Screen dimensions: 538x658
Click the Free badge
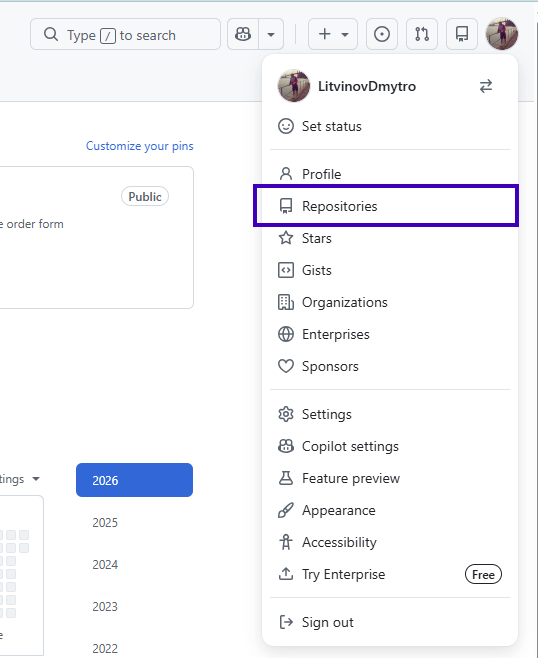click(483, 574)
